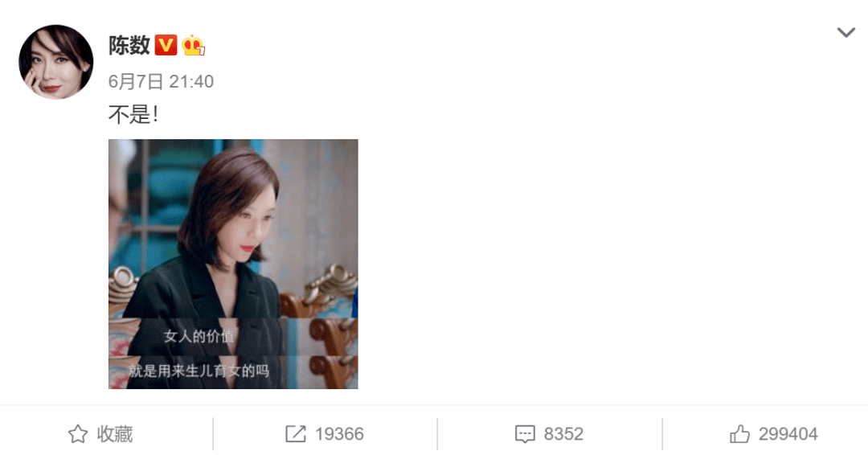Click the 就是用来生儿育女的吗 subtitle line

pos(199,371)
